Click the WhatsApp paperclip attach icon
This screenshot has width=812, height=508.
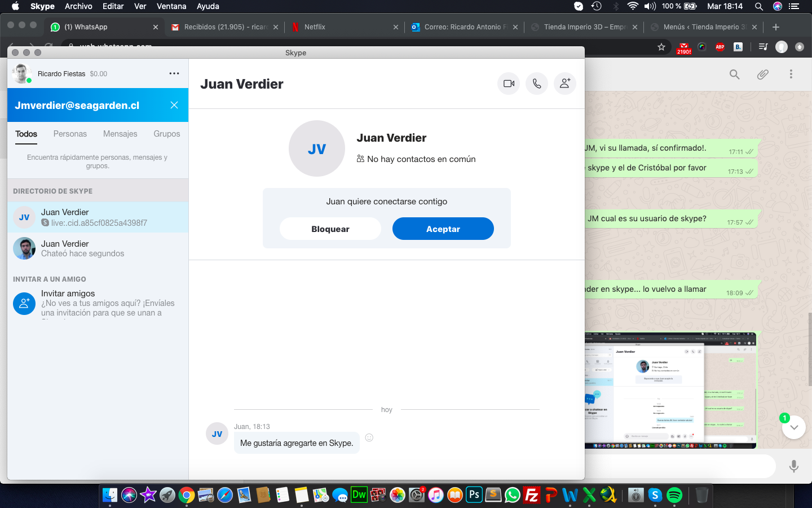[x=762, y=75]
